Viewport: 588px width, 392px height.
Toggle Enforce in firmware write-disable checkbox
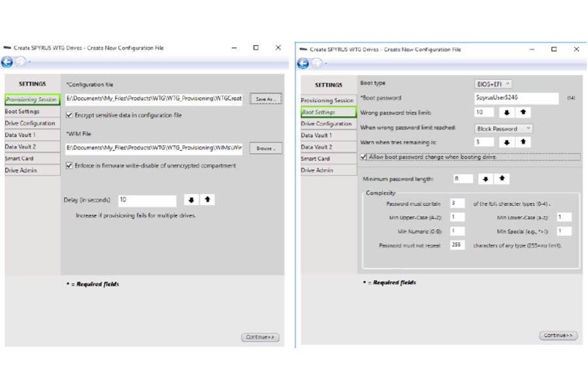pyautogui.click(x=69, y=165)
